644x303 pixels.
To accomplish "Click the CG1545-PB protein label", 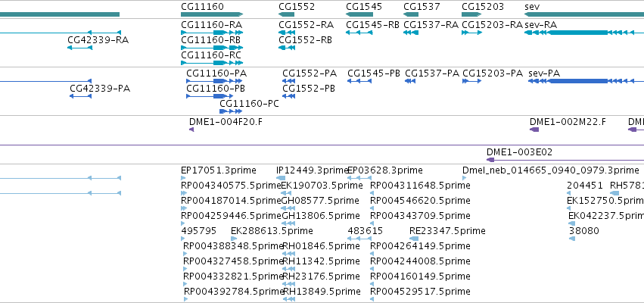I will click(374, 73).
